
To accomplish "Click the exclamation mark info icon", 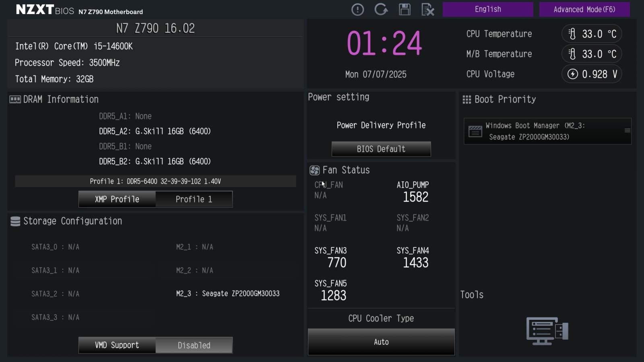I will coord(357,10).
